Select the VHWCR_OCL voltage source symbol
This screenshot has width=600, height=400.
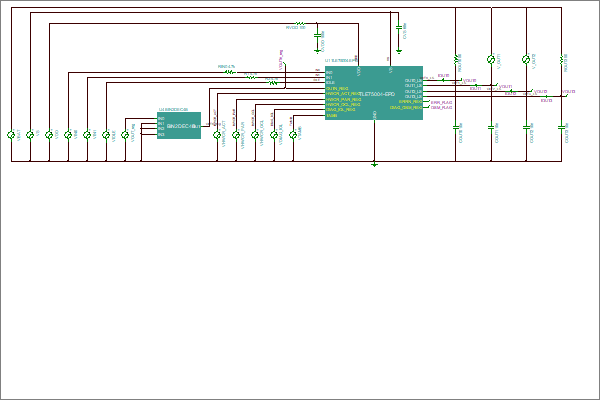click(x=255, y=135)
